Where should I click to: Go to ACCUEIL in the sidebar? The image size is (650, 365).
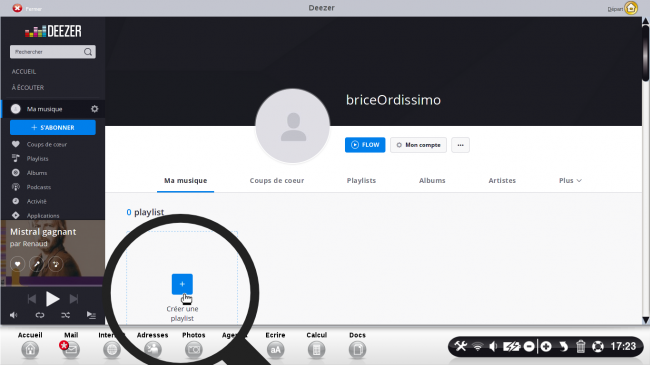pyautogui.click(x=24, y=72)
